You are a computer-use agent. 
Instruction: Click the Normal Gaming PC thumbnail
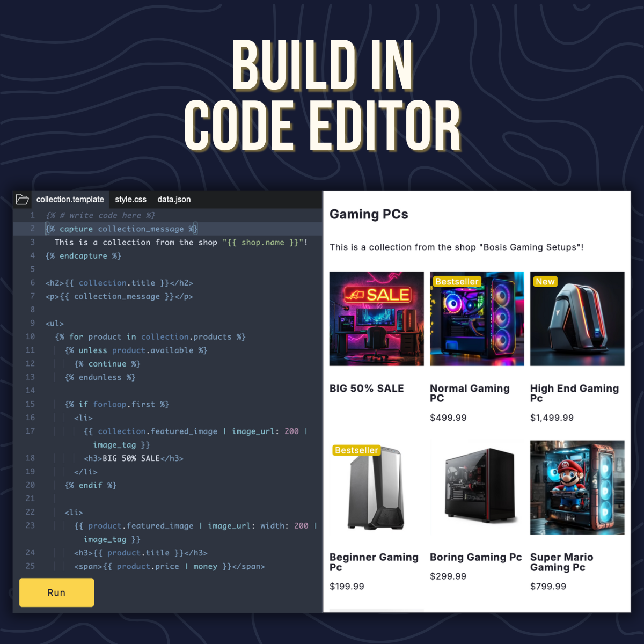(x=477, y=319)
